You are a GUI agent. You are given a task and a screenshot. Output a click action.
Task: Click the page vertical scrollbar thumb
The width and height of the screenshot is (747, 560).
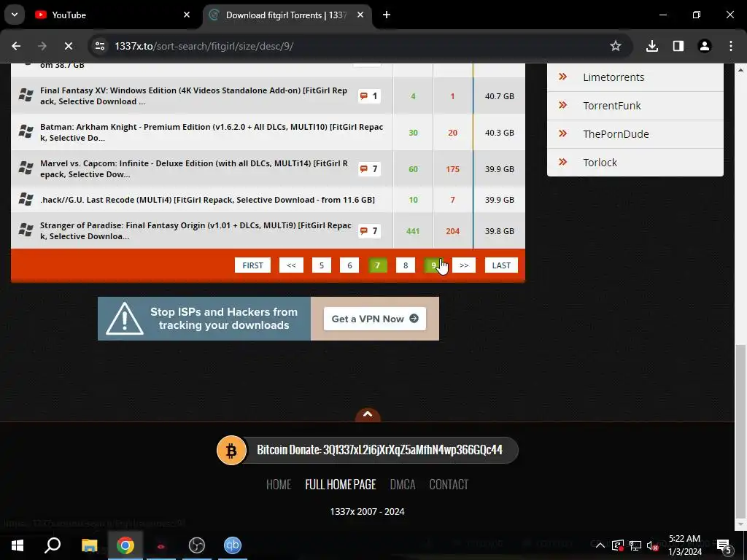740,431
